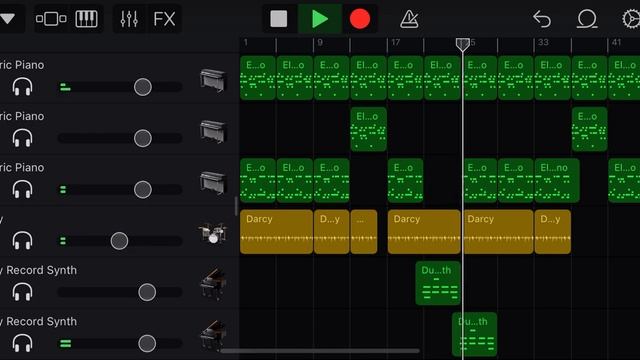Click volume slider knob of bottom Record Synth track
Image resolution: width=640 pixels, height=360 pixels.
point(147,344)
